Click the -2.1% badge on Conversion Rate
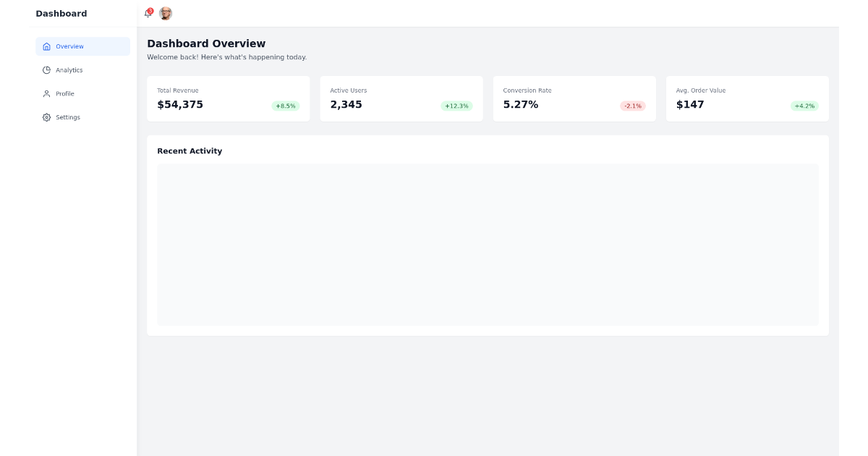868x456 pixels. [x=631, y=105]
